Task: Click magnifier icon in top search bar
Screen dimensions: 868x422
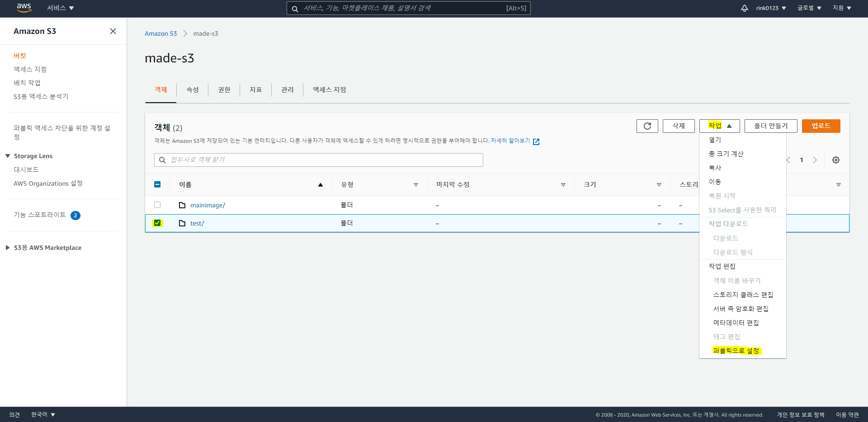Action: [295, 9]
